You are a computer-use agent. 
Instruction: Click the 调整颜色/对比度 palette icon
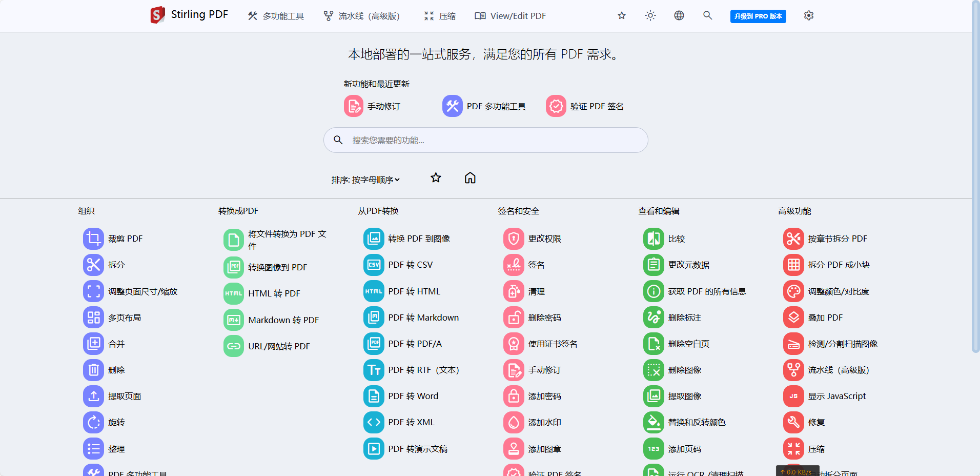pyautogui.click(x=793, y=291)
